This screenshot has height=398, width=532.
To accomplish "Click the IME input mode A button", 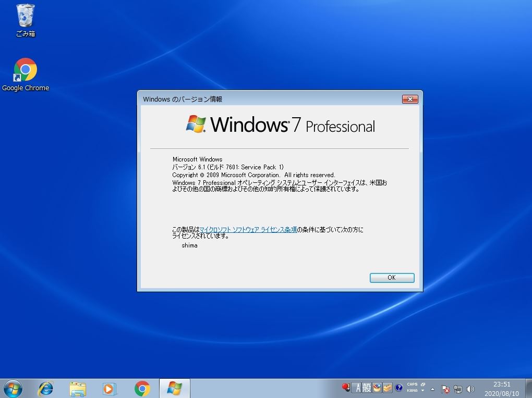I will click(357, 388).
